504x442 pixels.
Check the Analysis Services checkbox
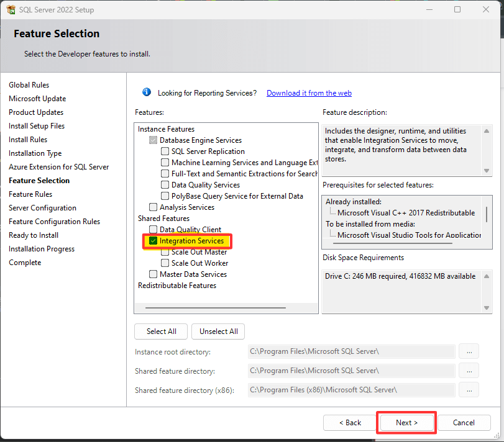click(153, 207)
